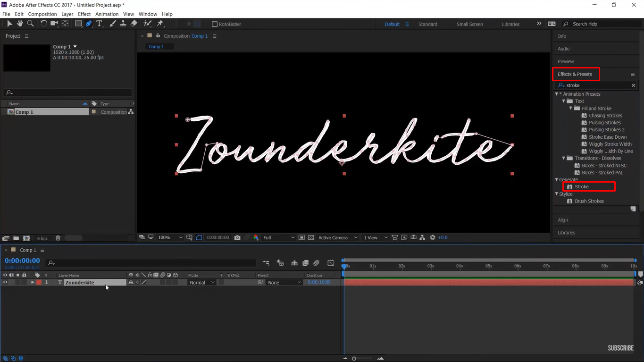Take a snapshot of the composition view
644x362 pixels.
(237, 237)
